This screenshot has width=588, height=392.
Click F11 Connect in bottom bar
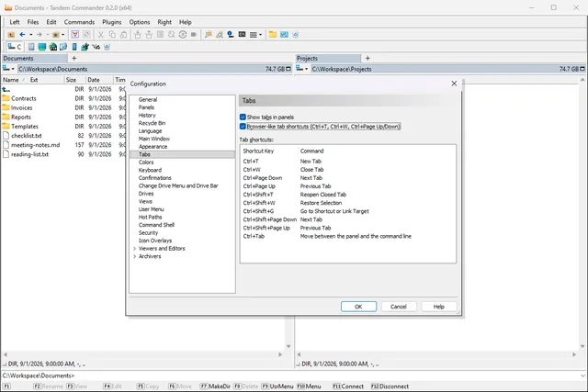click(348, 386)
